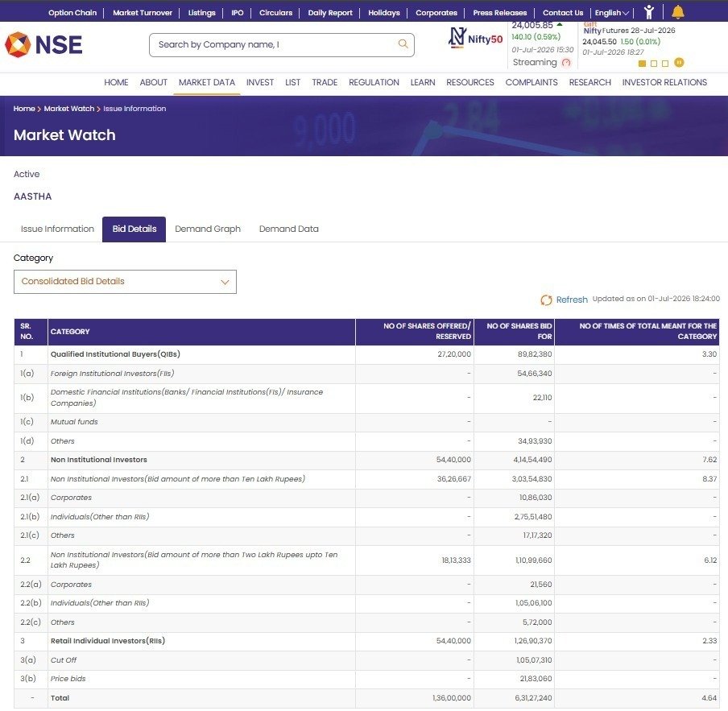Screen dimensions: 728x711
Task: Click the NSE logo
Action: pyautogui.click(x=43, y=44)
